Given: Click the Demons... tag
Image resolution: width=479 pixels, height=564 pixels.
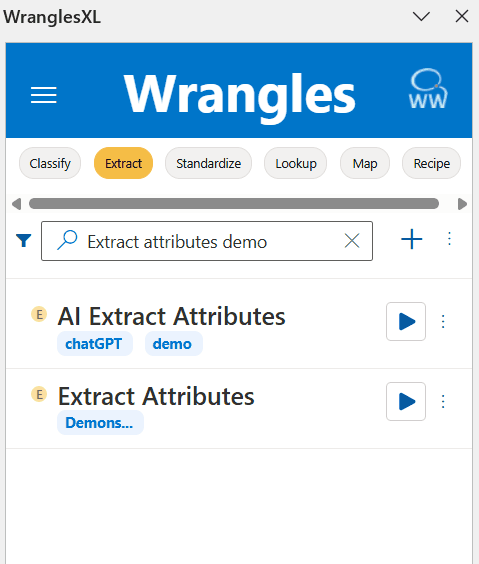Looking at the screenshot, I should coord(100,423).
